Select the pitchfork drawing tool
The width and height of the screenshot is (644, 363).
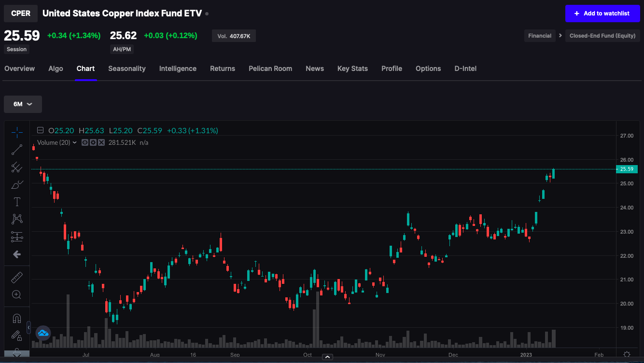(17, 167)
